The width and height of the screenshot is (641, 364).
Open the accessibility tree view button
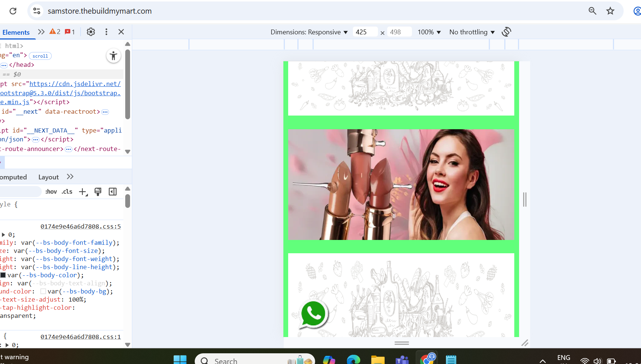point(113,56)
